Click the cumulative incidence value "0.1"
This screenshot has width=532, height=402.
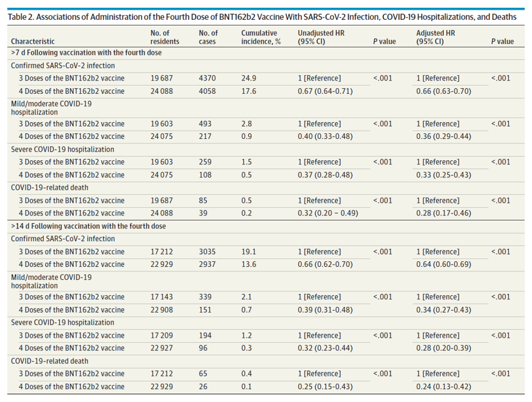pyautogui.click(x=246, y=387)
